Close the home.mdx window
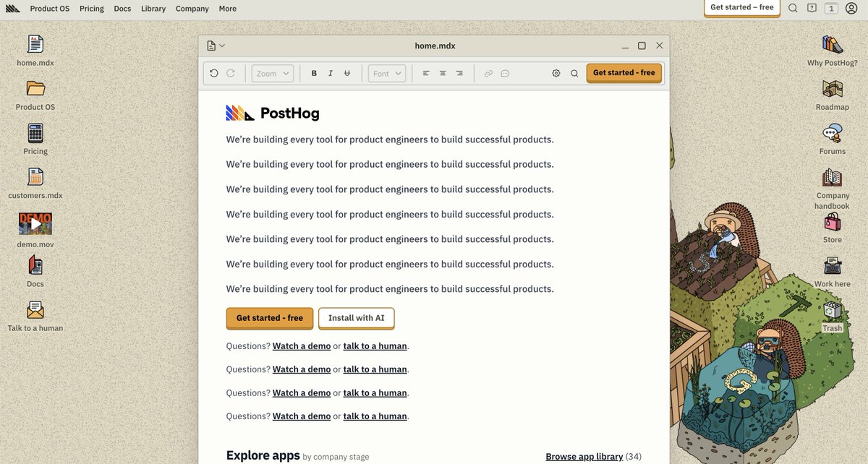 point(659,46)
